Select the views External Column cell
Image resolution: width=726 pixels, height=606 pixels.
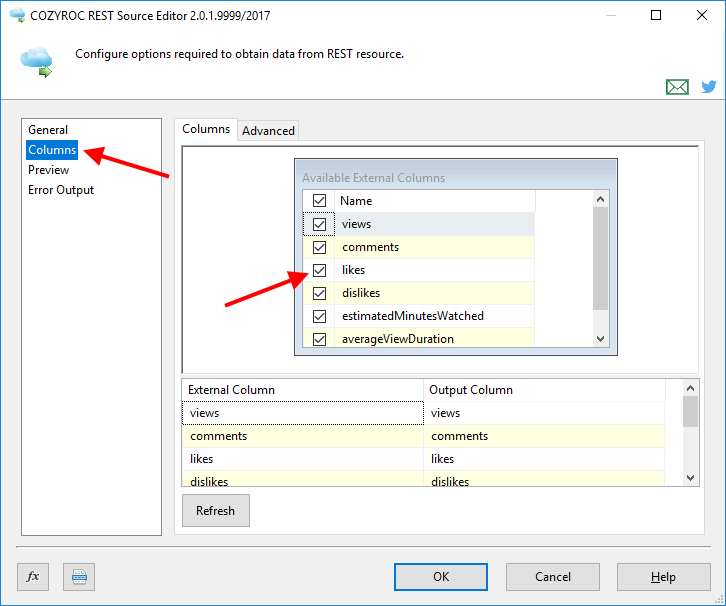(x=303, y=413)
